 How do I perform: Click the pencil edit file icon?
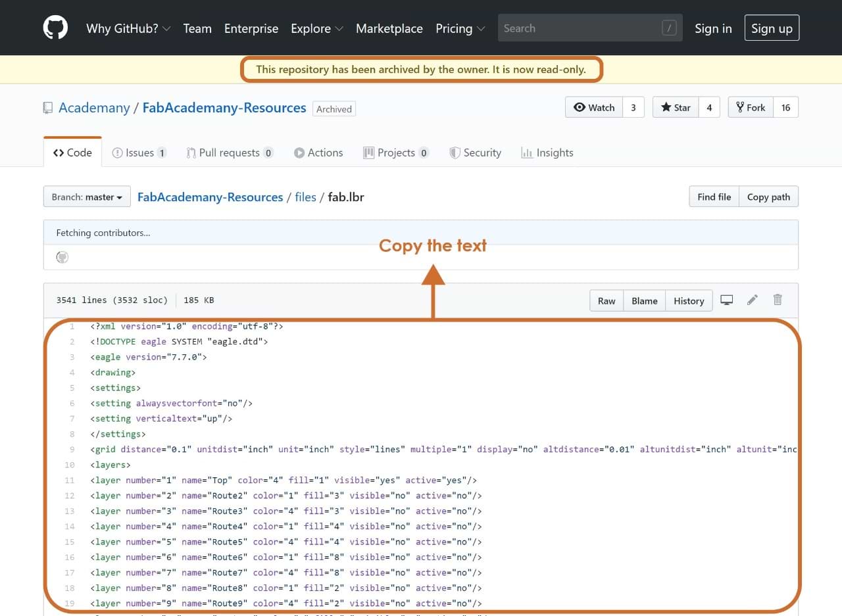click(753, 300)
